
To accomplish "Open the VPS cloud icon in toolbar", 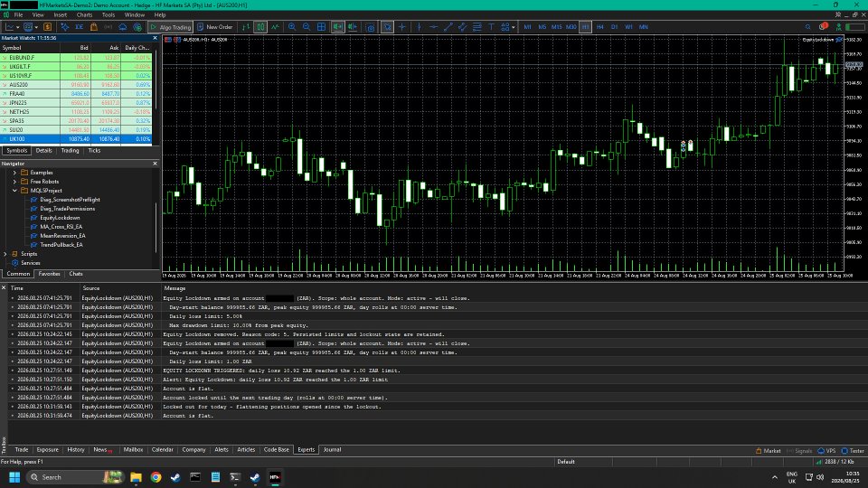I will tap(123, 26).
